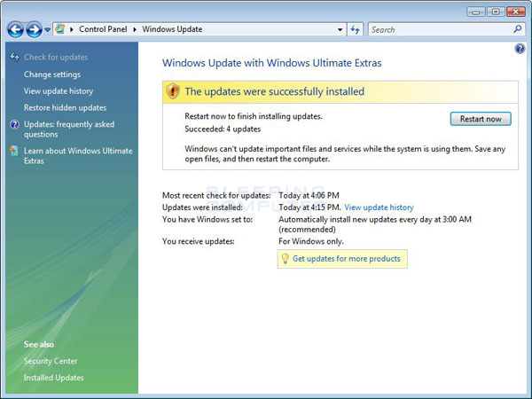The width and height of the screenshot is (532, 399).
Task: Open Updates: frequently asked questions
Action: click(x=69, y=129)
